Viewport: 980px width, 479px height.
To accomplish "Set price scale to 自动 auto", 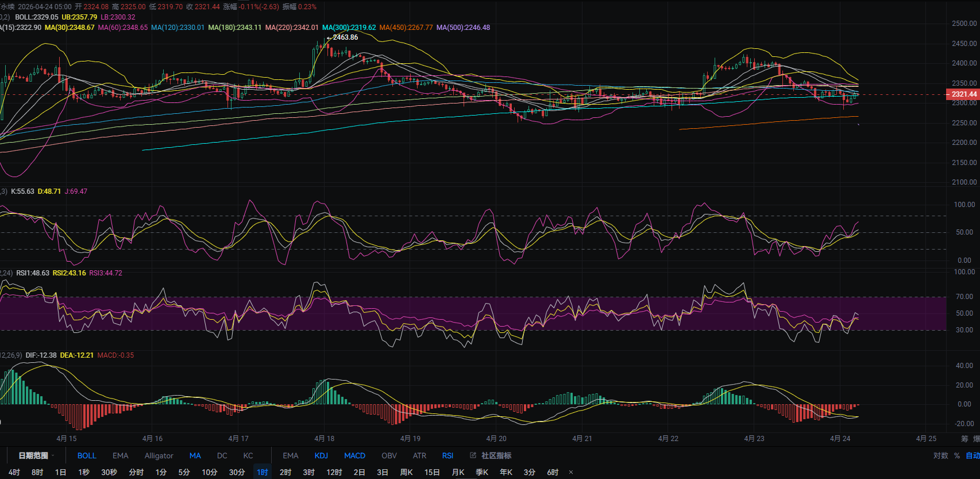I will (x=972, y=455).
